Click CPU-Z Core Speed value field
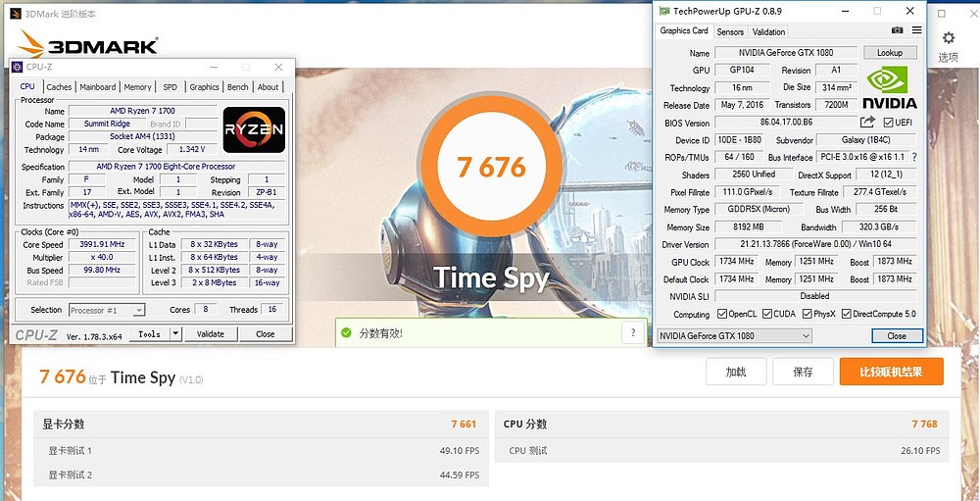The width and height of the screenshot is (980, 501). point(103,244)
